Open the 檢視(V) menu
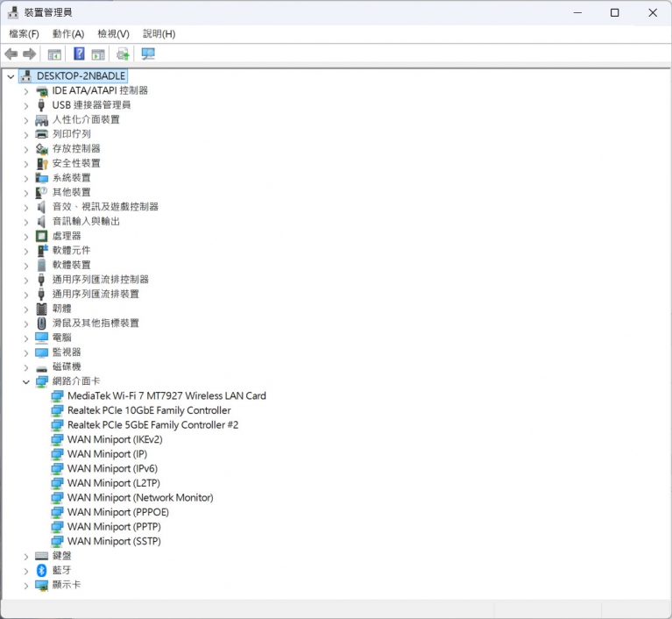The image size is (672, 619). (x=113, y=33)
